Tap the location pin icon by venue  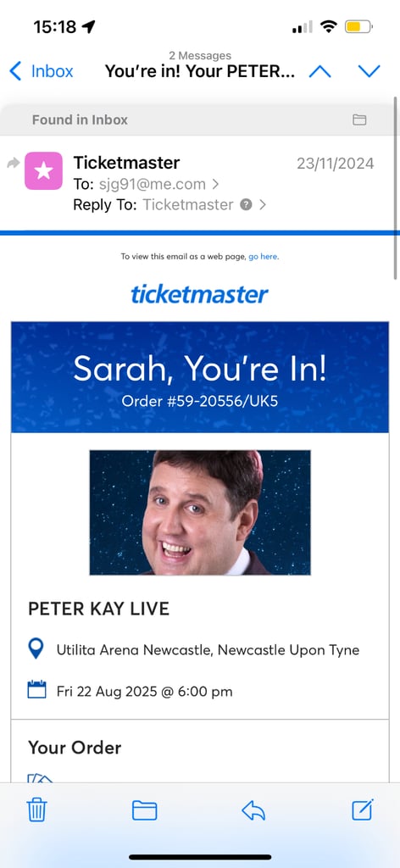pos(36,648)
